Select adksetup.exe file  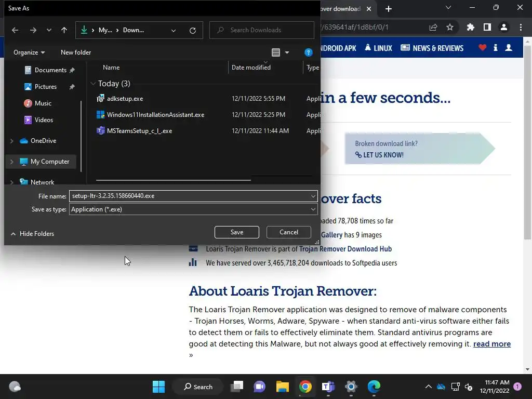click(125, 99)
